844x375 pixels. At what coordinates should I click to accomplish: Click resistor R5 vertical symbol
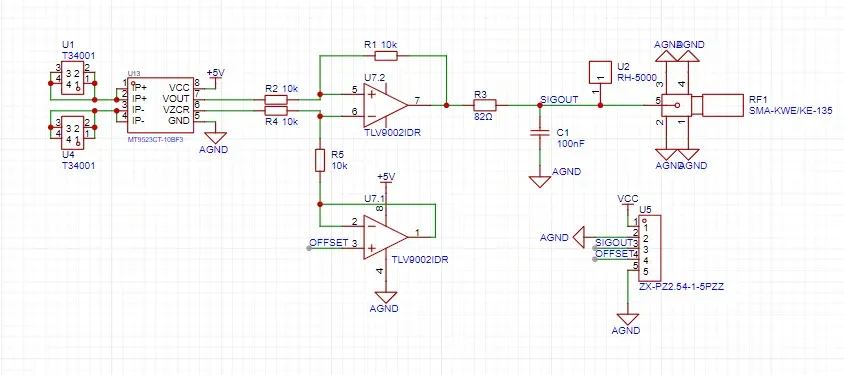(320, 160)
